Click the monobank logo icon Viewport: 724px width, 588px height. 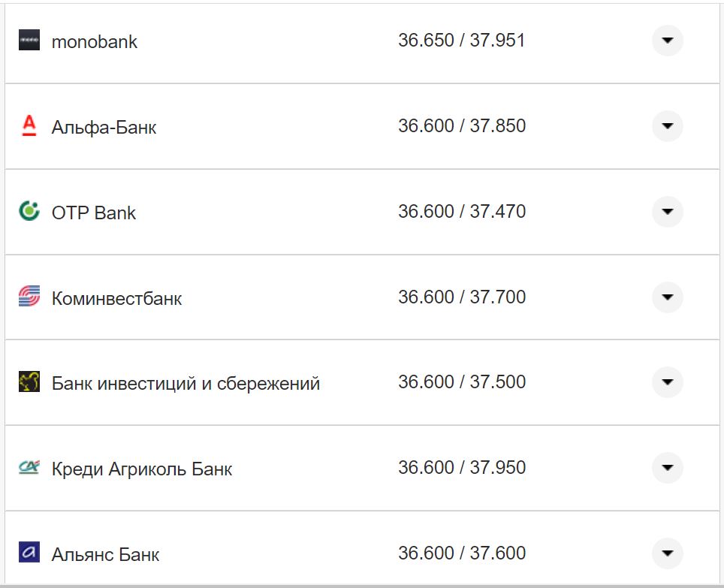point(29,41)
